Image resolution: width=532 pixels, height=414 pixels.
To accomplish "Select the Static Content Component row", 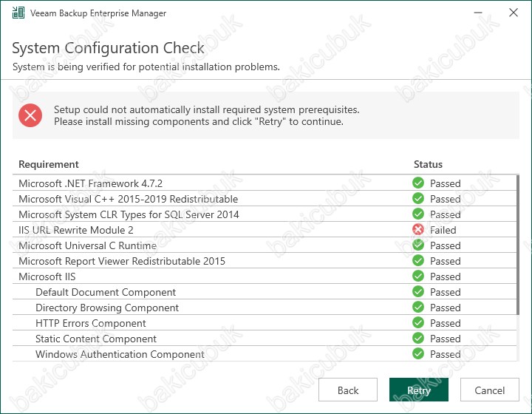I will coord(265,339).
